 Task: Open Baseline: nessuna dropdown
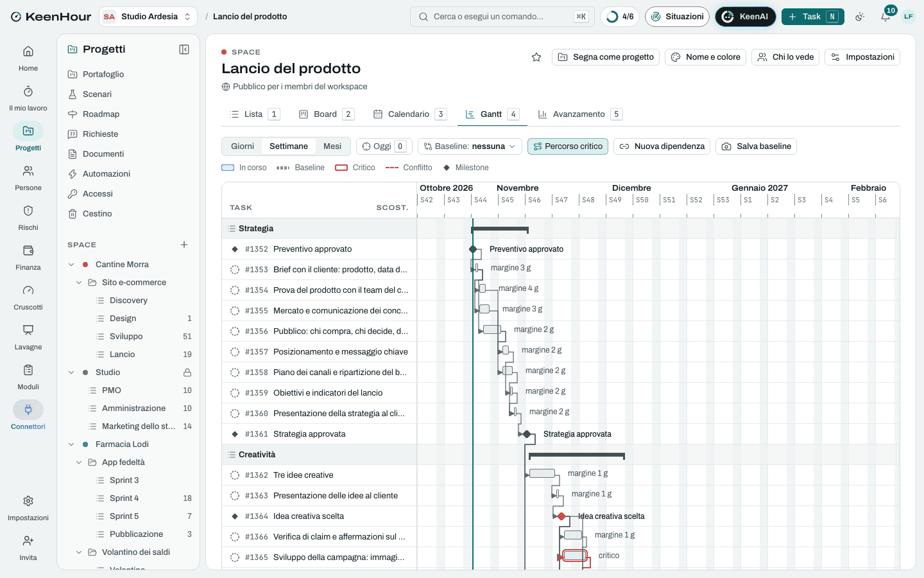click(x=470, y=146)
